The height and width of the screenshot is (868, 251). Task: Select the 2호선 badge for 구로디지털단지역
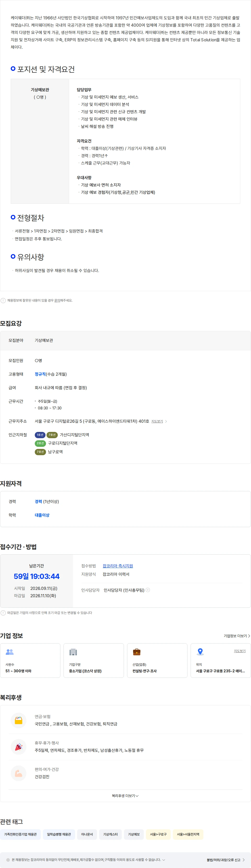(40, 443)
